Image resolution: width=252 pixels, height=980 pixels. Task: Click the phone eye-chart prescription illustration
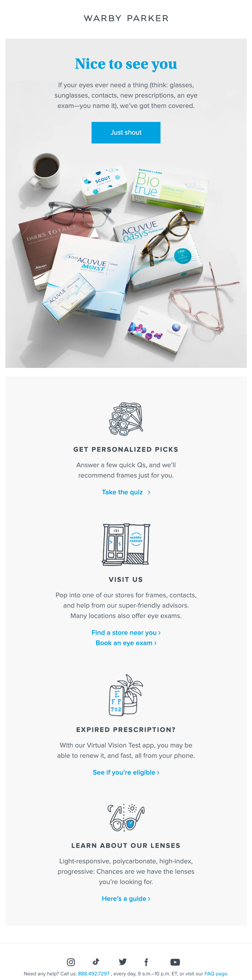[x=126, y=695]
